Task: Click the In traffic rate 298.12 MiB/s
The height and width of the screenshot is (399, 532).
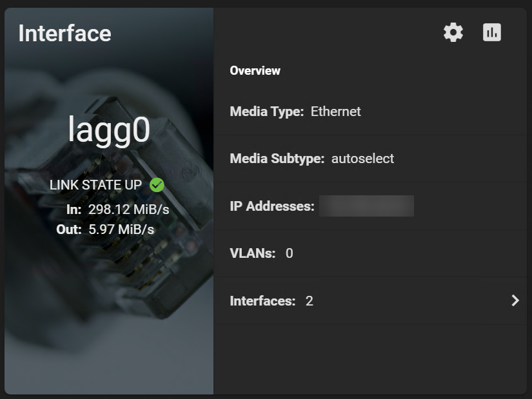Action: (x=128, y=209)
